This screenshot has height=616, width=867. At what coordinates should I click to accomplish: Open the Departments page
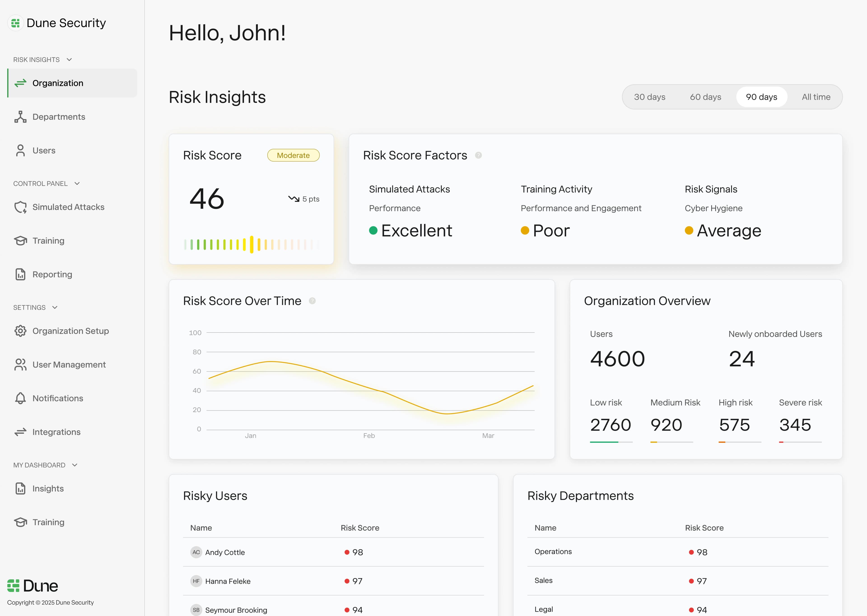click(x=58, y=116)
